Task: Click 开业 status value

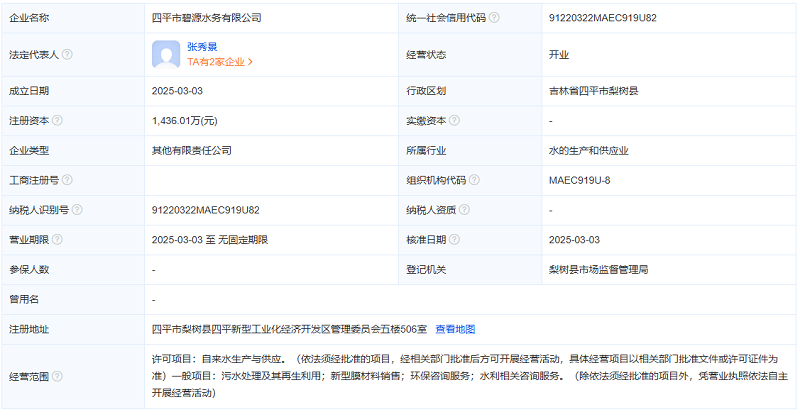Action: (559, 55)
